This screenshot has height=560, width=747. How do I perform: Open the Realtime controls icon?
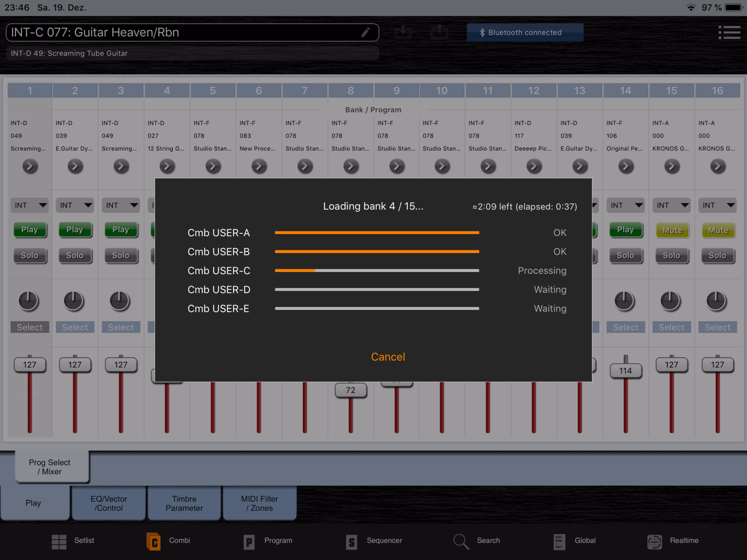click(x=655, y=541)
